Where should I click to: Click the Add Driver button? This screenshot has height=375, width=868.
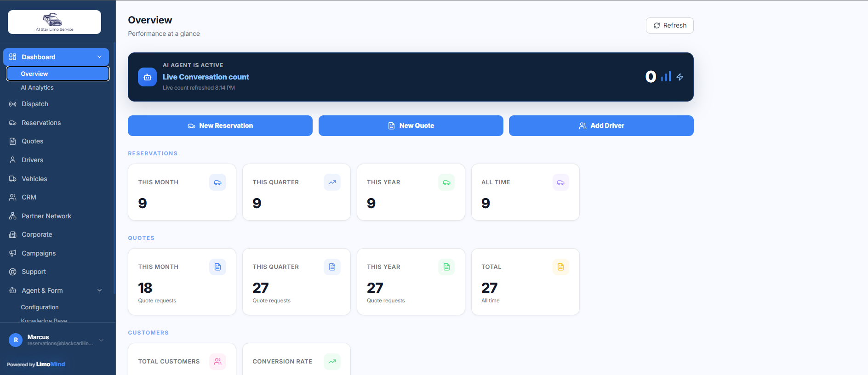point(601,125)
